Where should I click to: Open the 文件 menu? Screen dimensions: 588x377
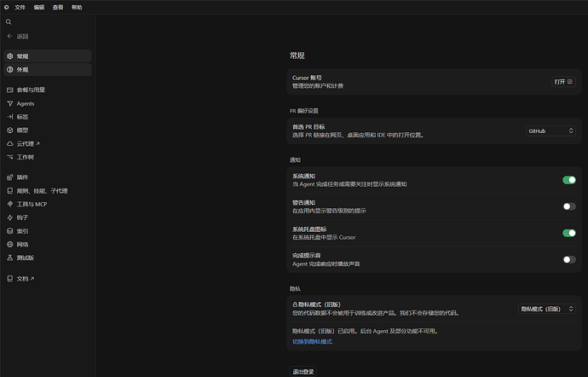pos(20,7)
